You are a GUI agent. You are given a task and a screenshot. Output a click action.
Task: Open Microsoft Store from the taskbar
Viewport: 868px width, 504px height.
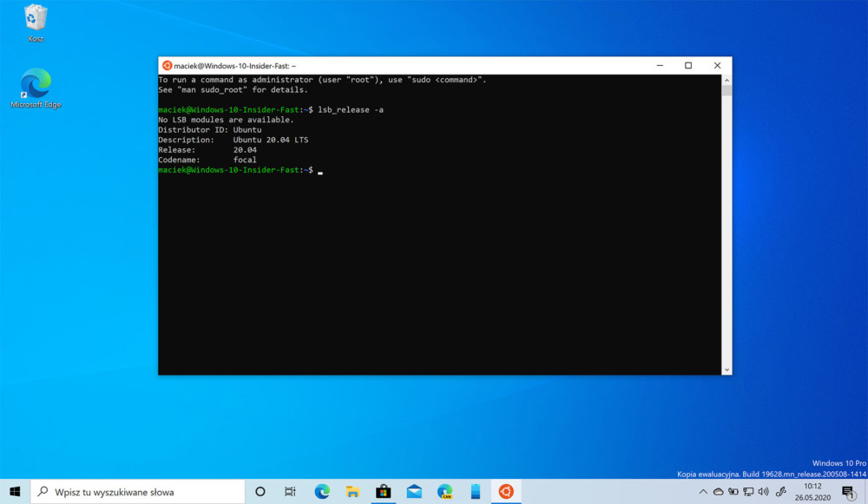click(383, 491)
